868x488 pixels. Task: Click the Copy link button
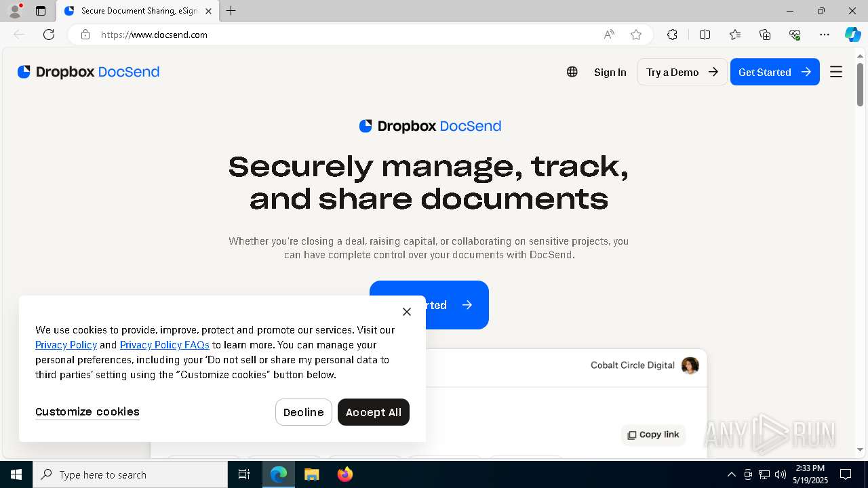pyautogui.click(x=653, y=434)
